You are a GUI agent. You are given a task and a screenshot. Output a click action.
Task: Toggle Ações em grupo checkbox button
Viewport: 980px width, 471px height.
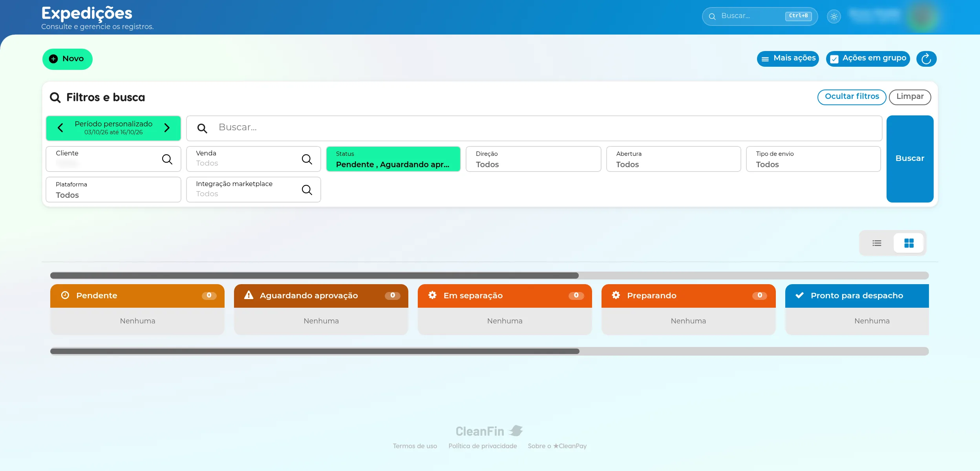click(x=868, y=58)
